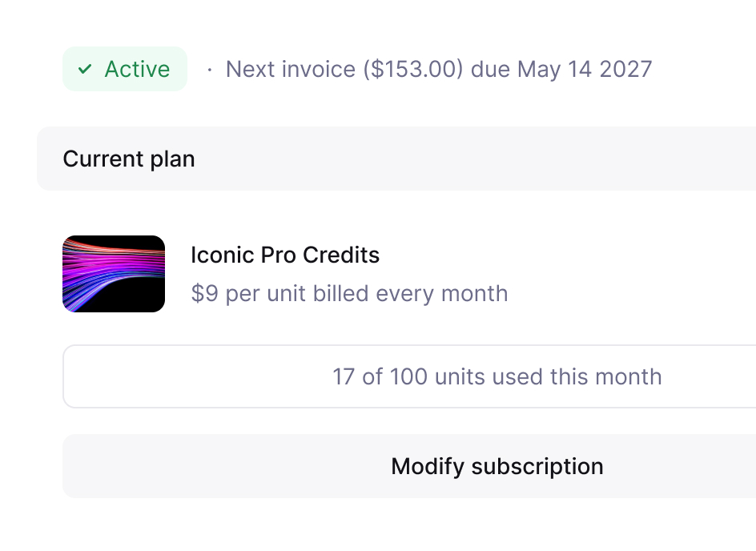Click the 17 of 100 units usage box

(x=409, y=376)
